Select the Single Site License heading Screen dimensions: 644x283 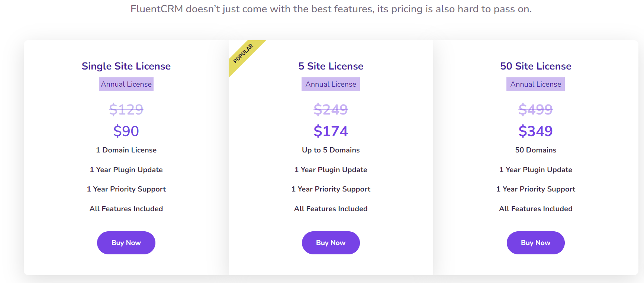pos(126,66)
